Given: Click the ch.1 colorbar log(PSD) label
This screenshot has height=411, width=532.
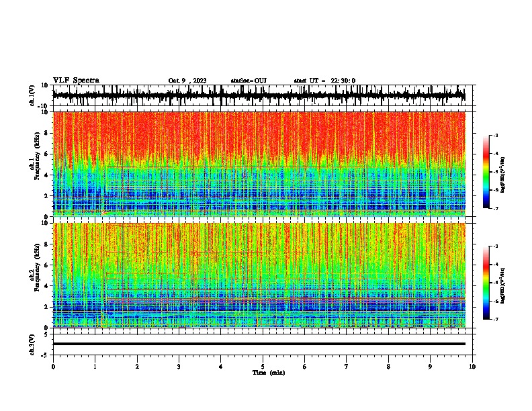Looking at the screenshot, I should (502, 175).
